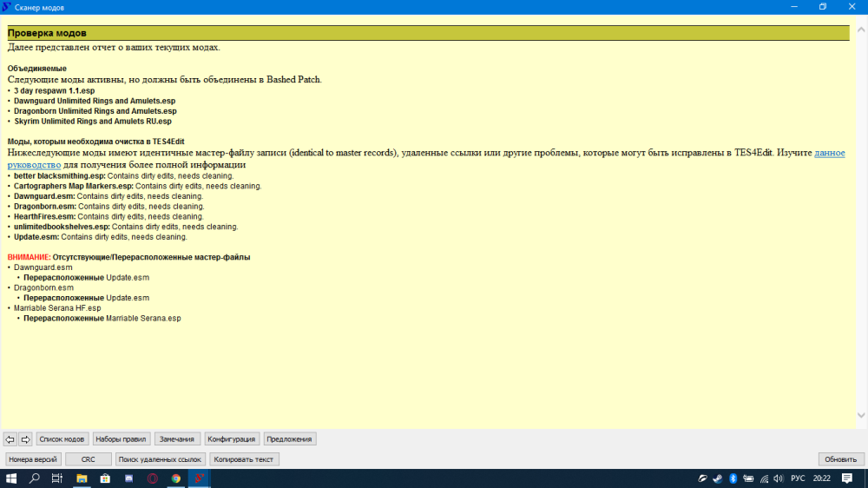Toggle Конфигурация button

(232, 439)
